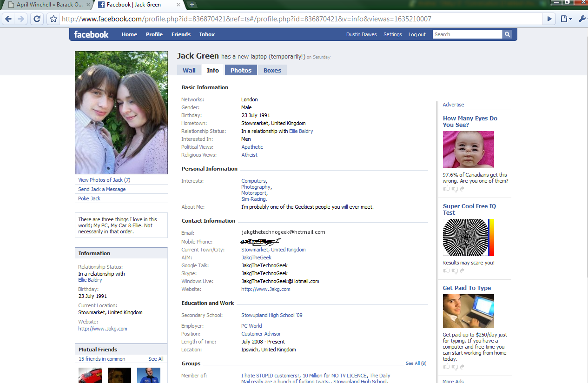Click the Facebook search magnifier button

[507, 34]
